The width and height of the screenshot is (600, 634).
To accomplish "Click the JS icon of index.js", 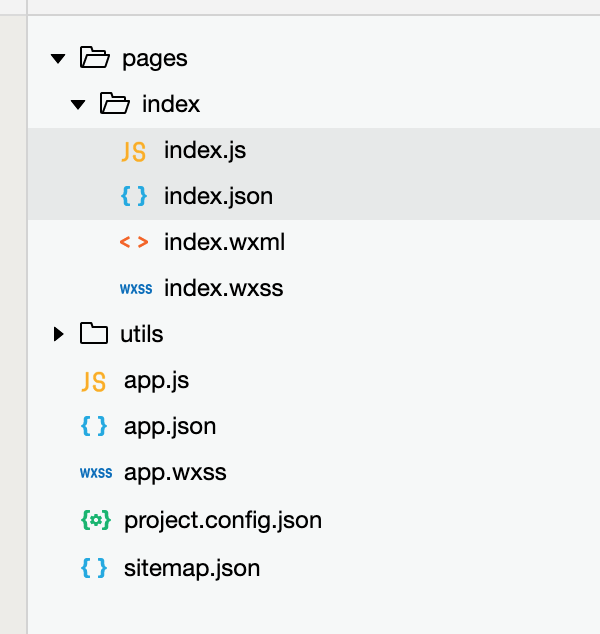I will click(x=134, y=152).
